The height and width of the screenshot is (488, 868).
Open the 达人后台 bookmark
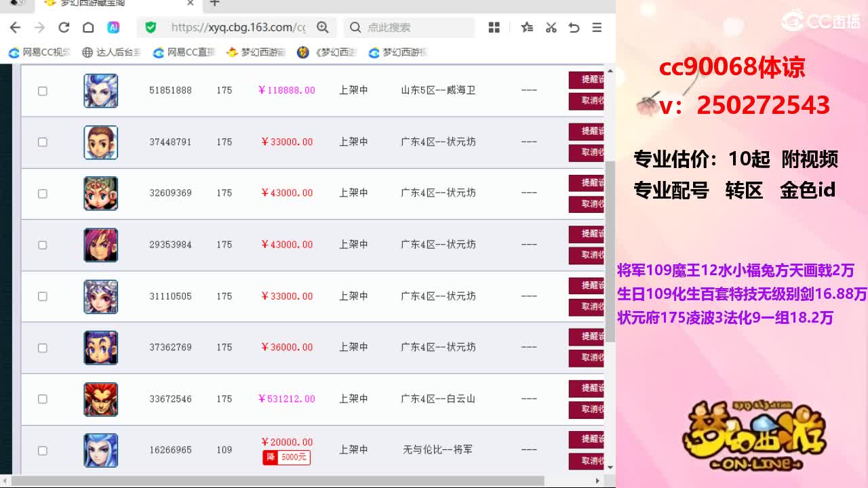[111, 52]
